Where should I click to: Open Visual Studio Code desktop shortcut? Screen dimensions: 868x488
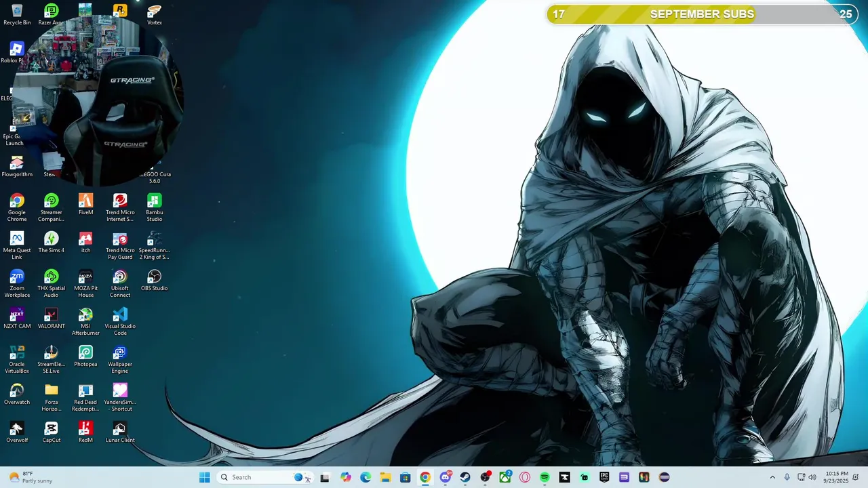pos(120,321)
